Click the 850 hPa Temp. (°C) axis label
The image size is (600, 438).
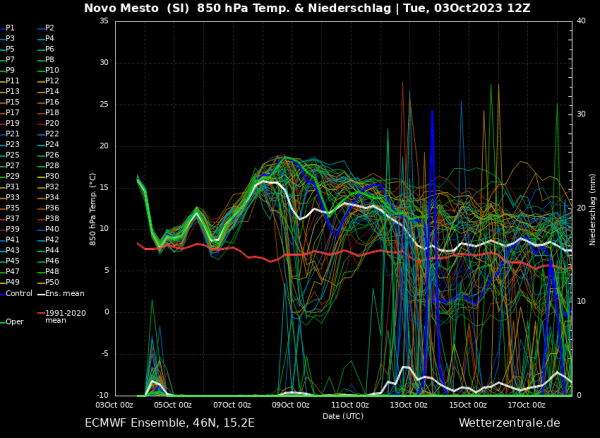(x=93, y=209)
